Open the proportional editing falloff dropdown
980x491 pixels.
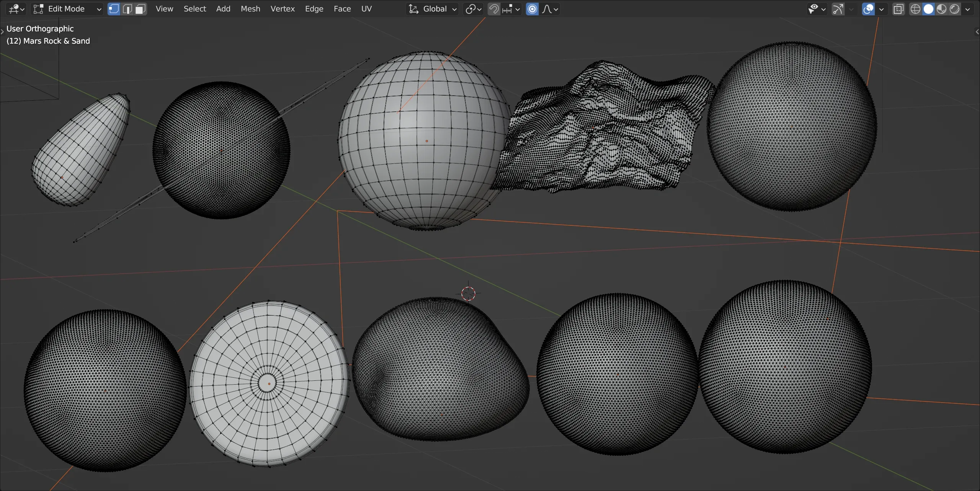(550, 9)
